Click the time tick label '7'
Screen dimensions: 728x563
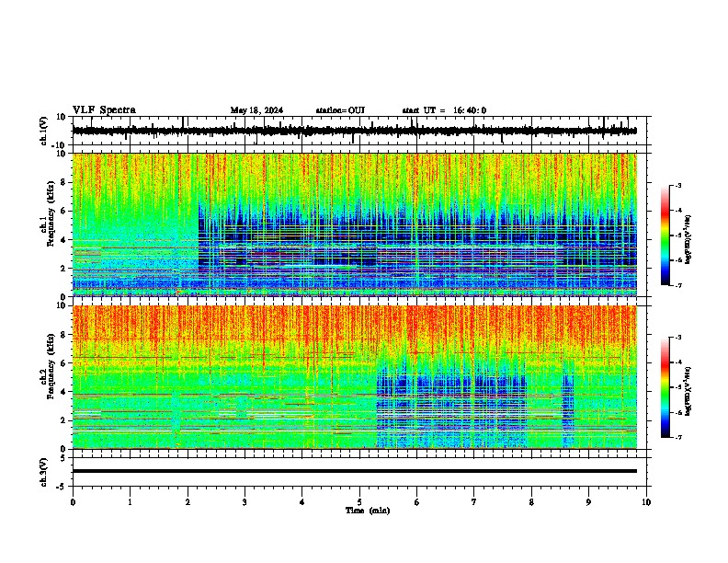pos(474,502)
